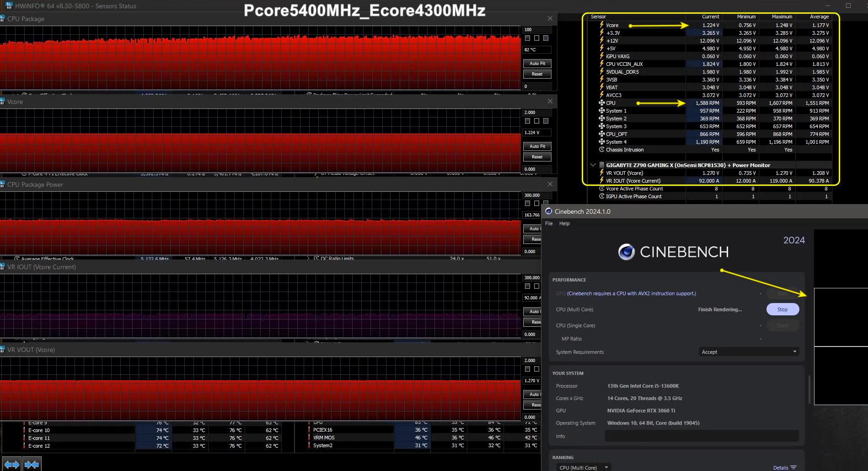Click the E-core 10 thermometer icon

tap(24, 430)
